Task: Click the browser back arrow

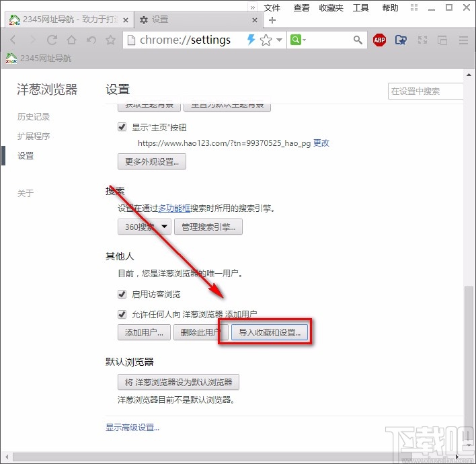Action: 13,40
